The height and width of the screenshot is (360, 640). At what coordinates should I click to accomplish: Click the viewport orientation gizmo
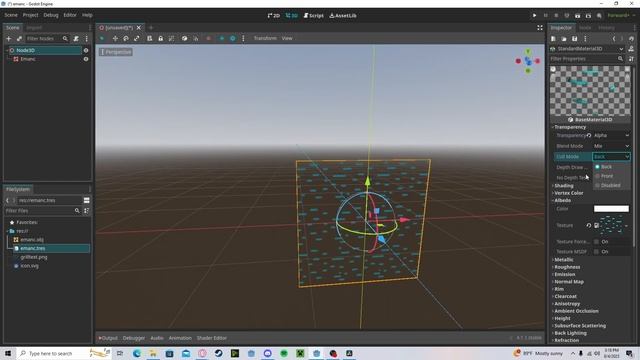(x=528, y=61)
